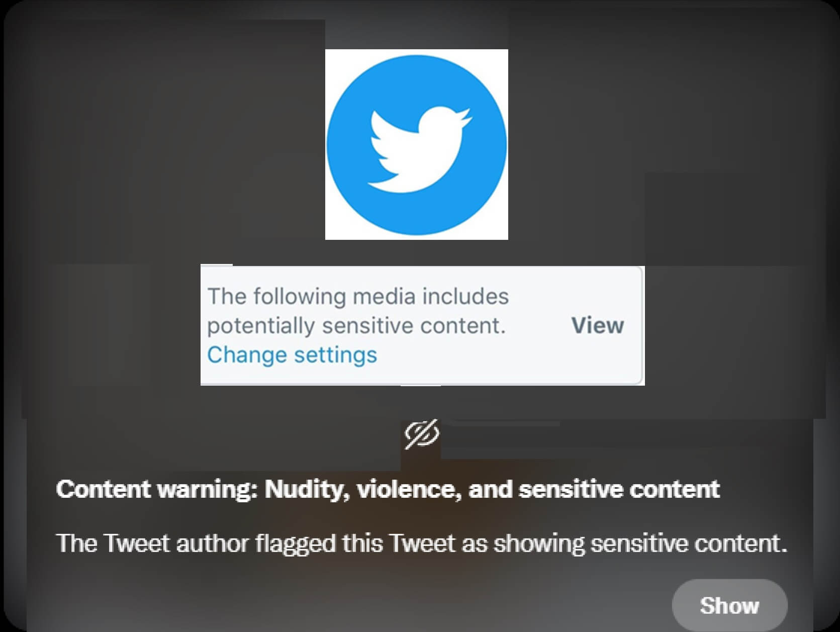Click the Show button

pyautogui.click(x=729, y=605)
